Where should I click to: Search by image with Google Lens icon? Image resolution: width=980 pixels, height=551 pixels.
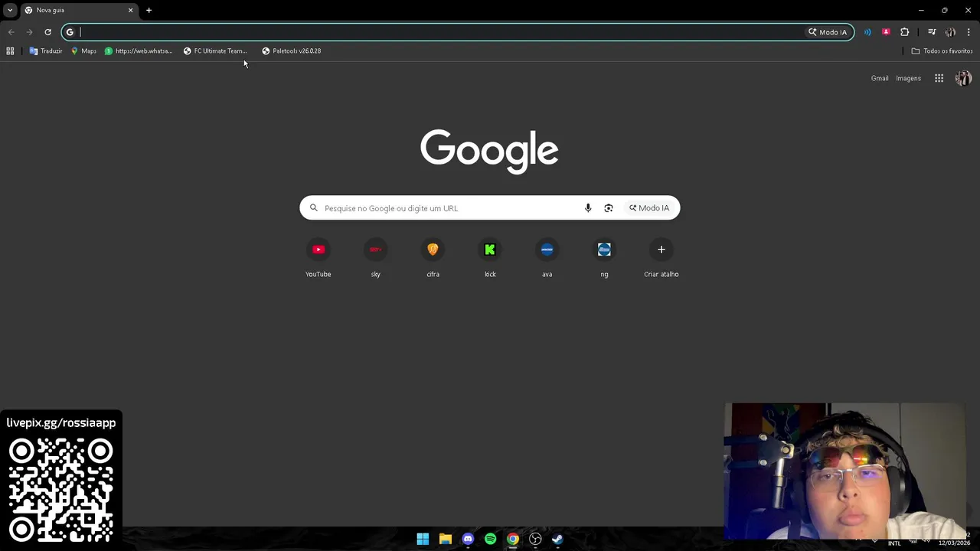click(x=609, y=208)
